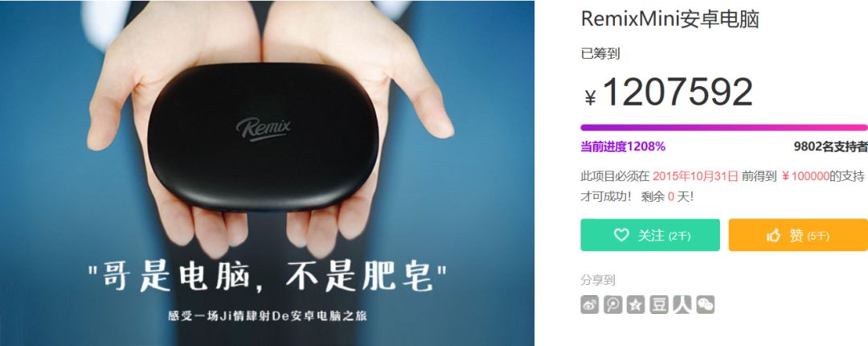Share to Douban 豆 icon
Screen dimensions: 868x346
[x=659, y=304]
